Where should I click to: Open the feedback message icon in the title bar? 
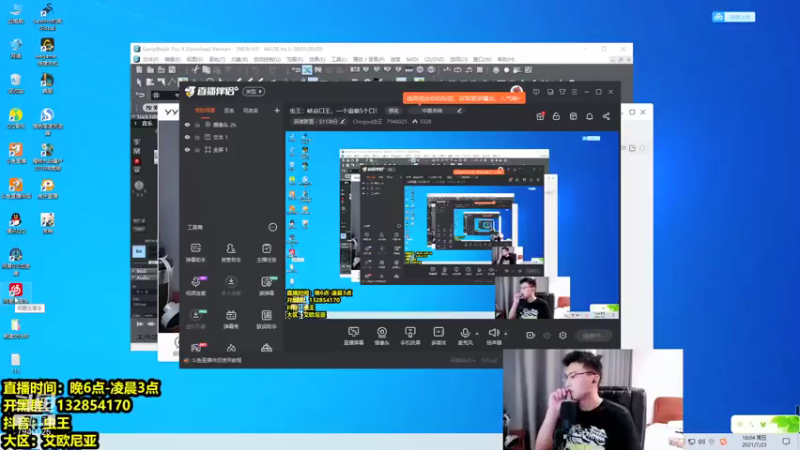(x=536, y=92)
